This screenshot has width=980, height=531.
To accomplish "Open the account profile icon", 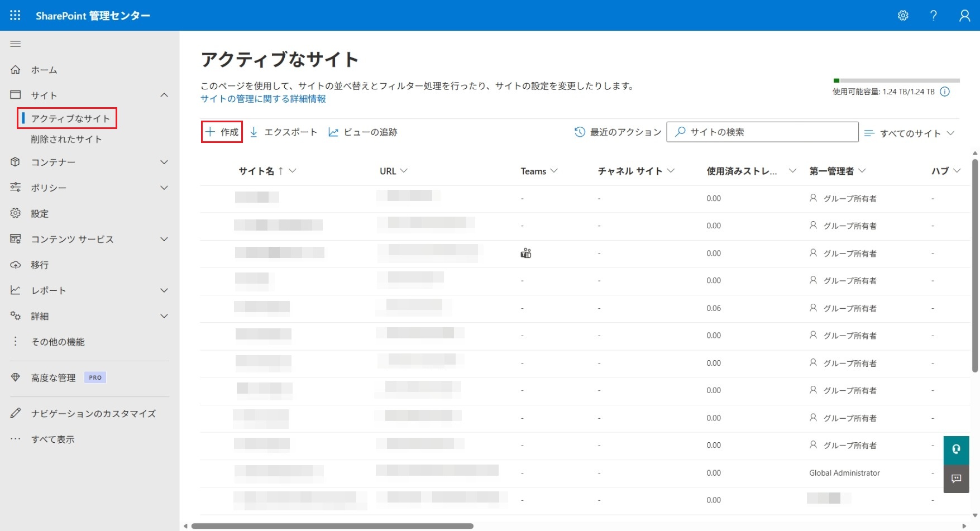I will (964, 16).
